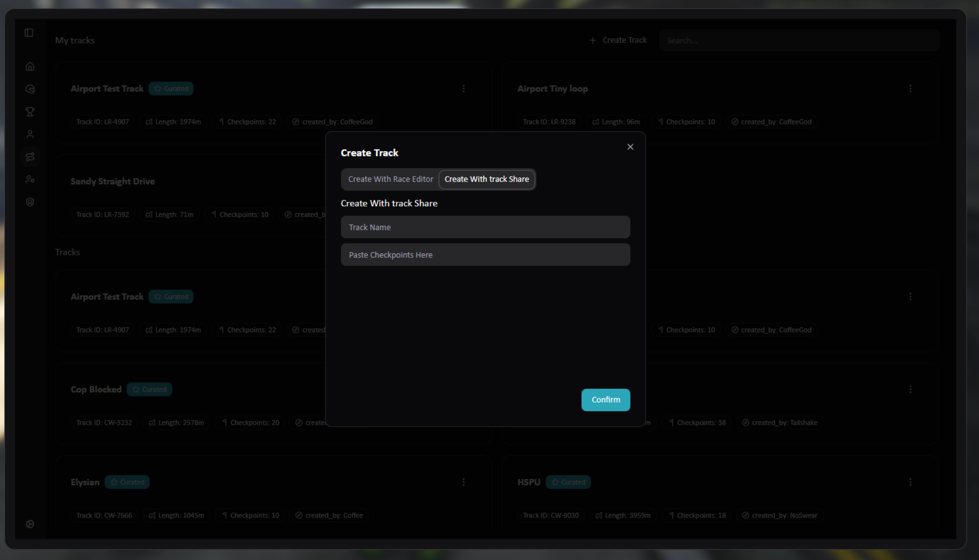Open the crew/users sidebar icon

coord(30,179)
